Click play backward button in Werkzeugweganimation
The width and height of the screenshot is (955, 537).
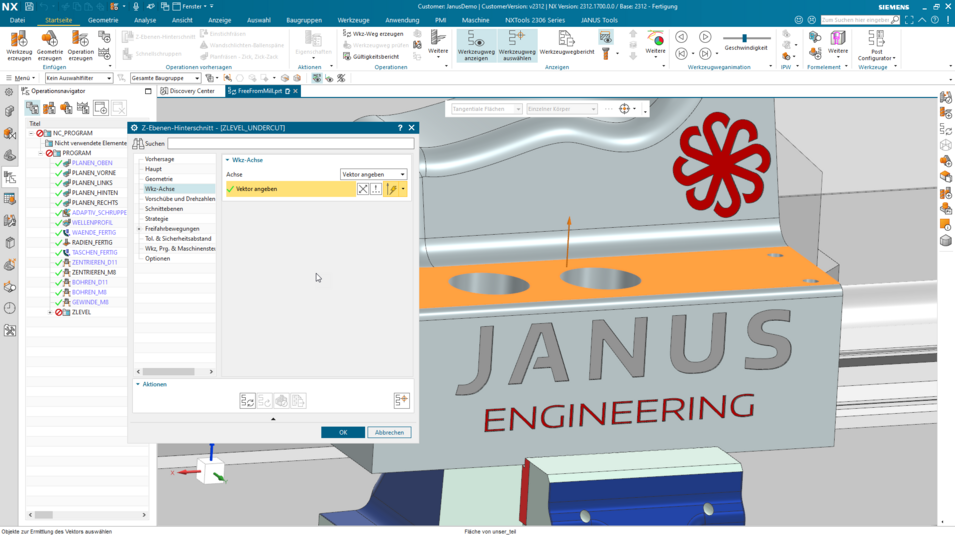tap(682, 37)
